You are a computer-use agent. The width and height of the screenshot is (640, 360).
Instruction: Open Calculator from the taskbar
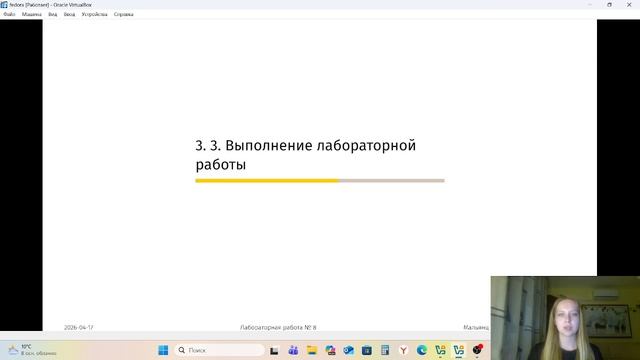(385, 350)
